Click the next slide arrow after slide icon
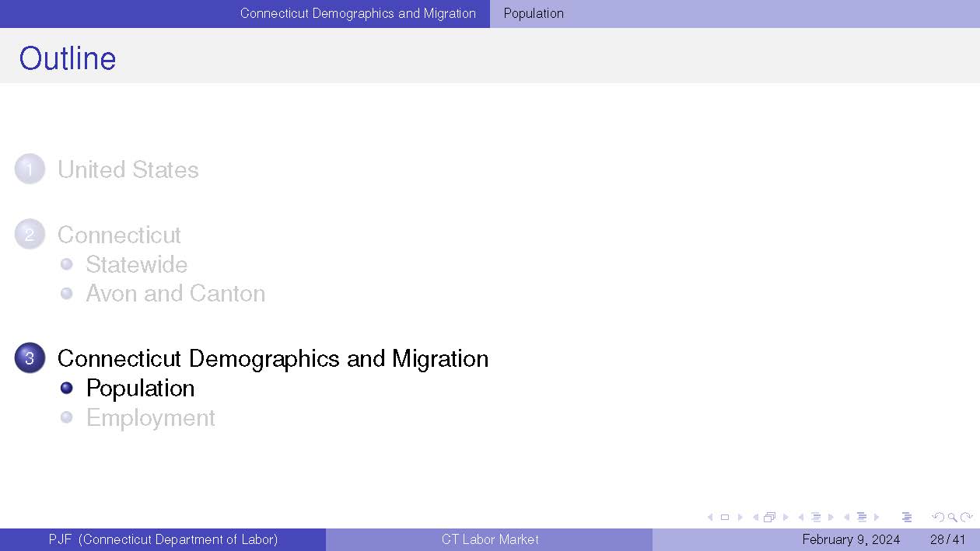Image resolution: width=980 pixels, height=551 pixels. pyautogui.click(x=740, y=518)
